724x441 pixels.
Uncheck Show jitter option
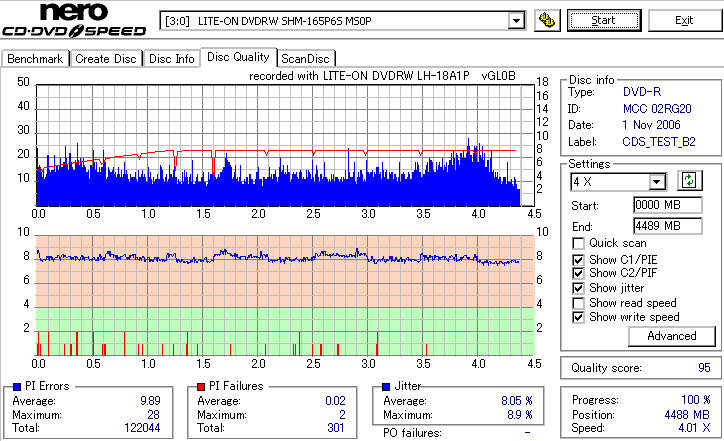578,289
